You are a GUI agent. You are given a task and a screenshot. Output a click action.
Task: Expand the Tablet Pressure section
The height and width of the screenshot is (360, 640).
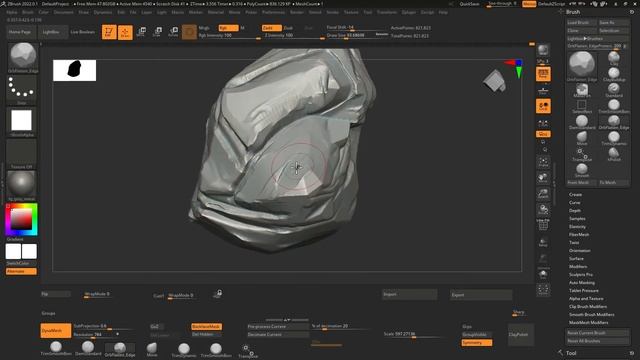point(584,291)
